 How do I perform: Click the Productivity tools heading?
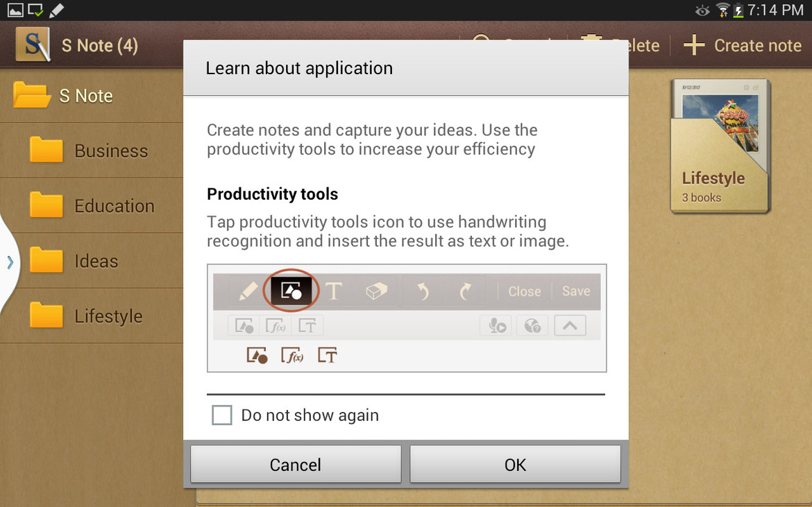[272, 194]
